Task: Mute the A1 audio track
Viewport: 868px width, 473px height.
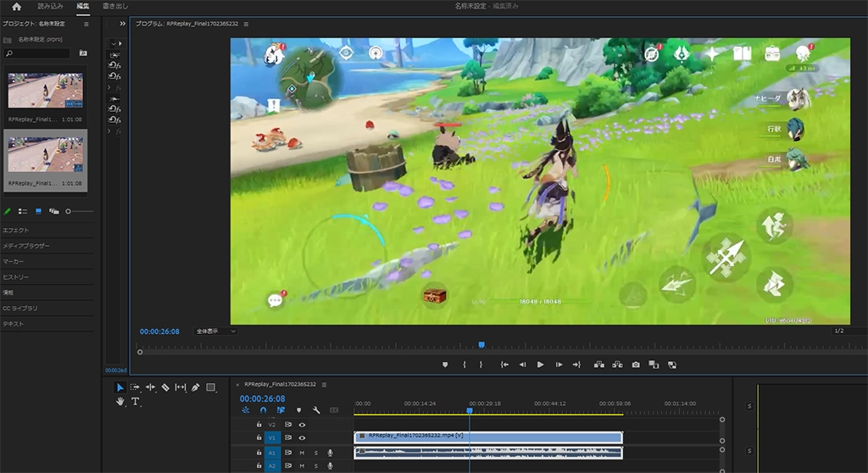Action: click(303, 453)
